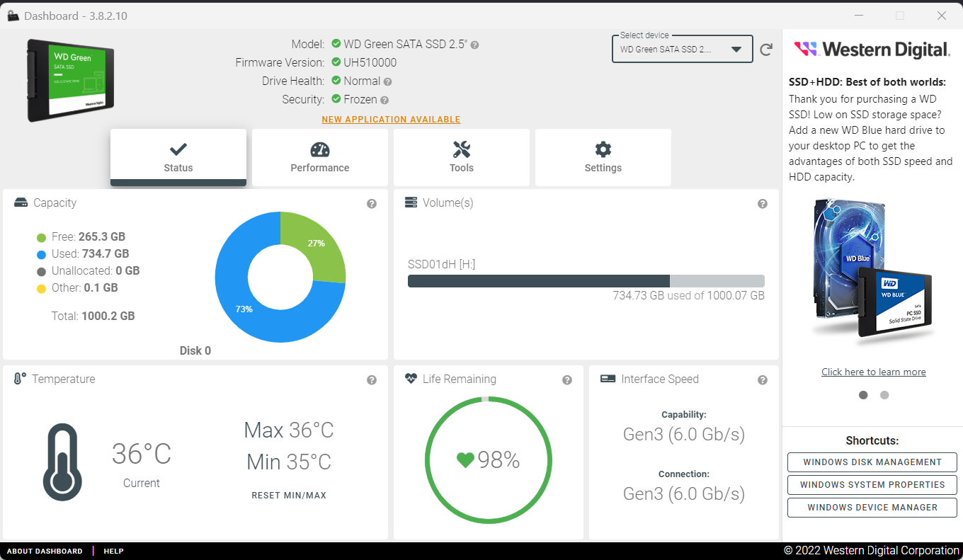Click '734.73 GB used of 1000.07 GB' text
Screen dimensions: 963x560
click(689, 295)
